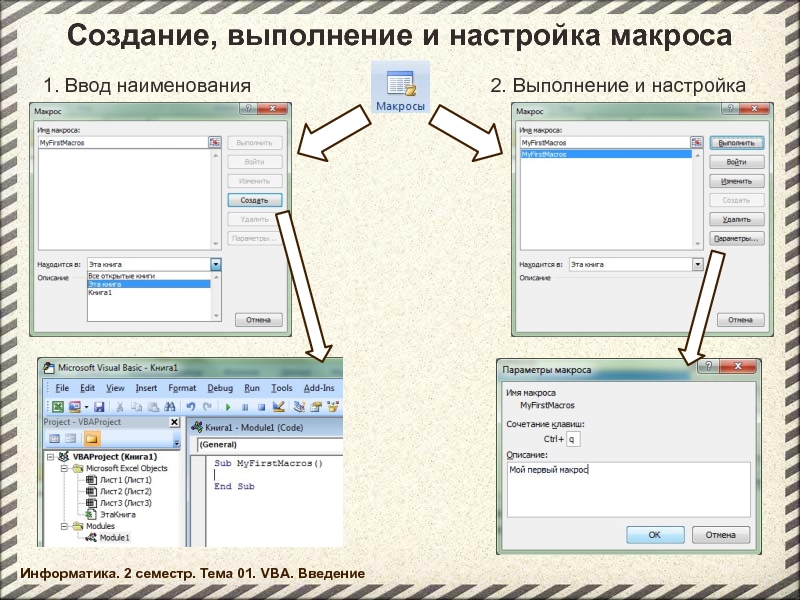Click the Ctrl+ shortcut key input field
This screenshot has height=600, width=800.
pos(574,439)
